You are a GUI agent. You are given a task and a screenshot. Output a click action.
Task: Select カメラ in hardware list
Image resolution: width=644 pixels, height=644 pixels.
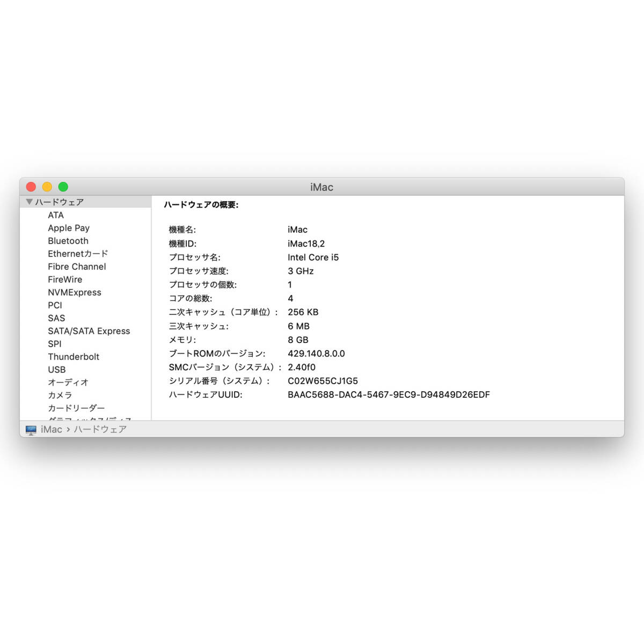[x=60, y=396]
